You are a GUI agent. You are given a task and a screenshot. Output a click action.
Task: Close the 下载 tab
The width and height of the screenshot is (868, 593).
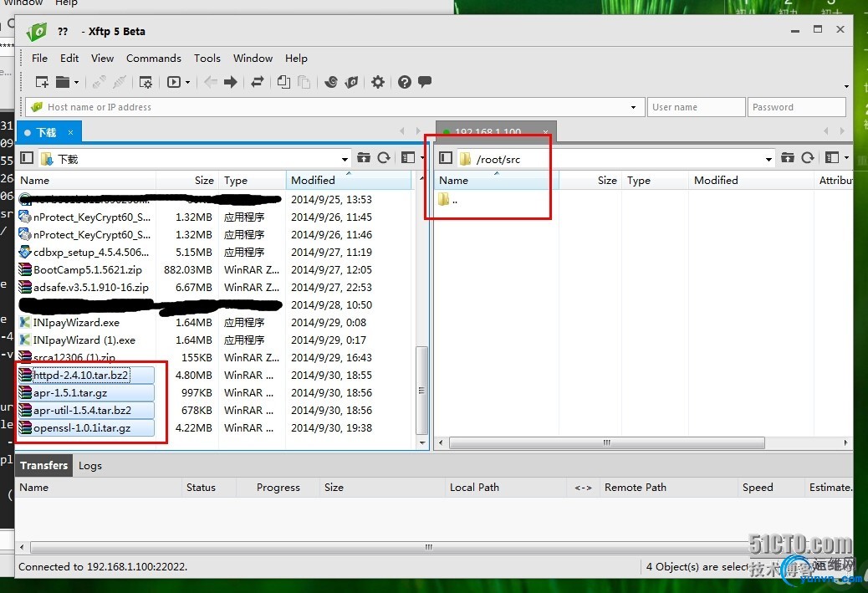(x=71, y=132)
